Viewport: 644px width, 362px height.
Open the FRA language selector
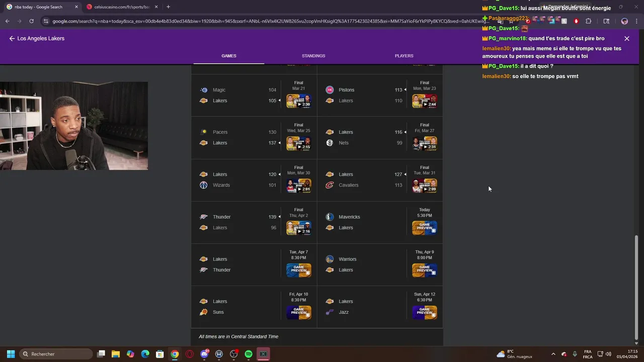[x=588, y=354]
